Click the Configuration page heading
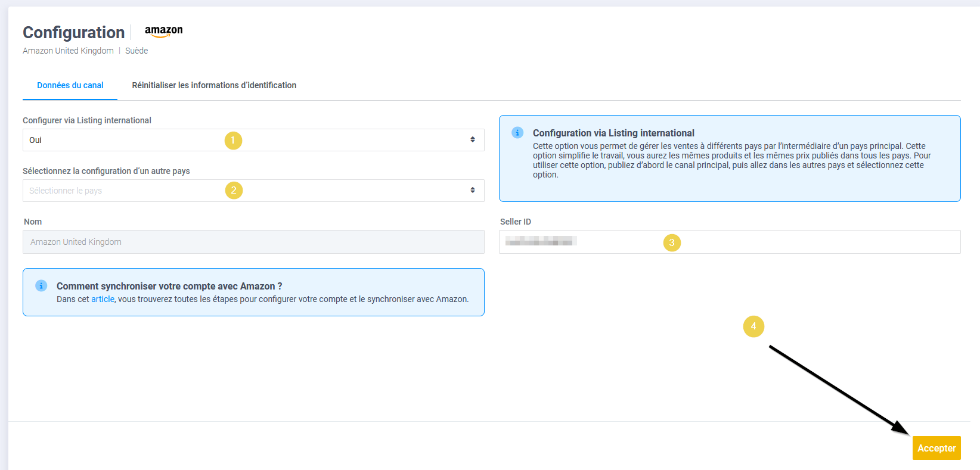The height and width of the screenshot is (470, 980). (x=74, y=32)
